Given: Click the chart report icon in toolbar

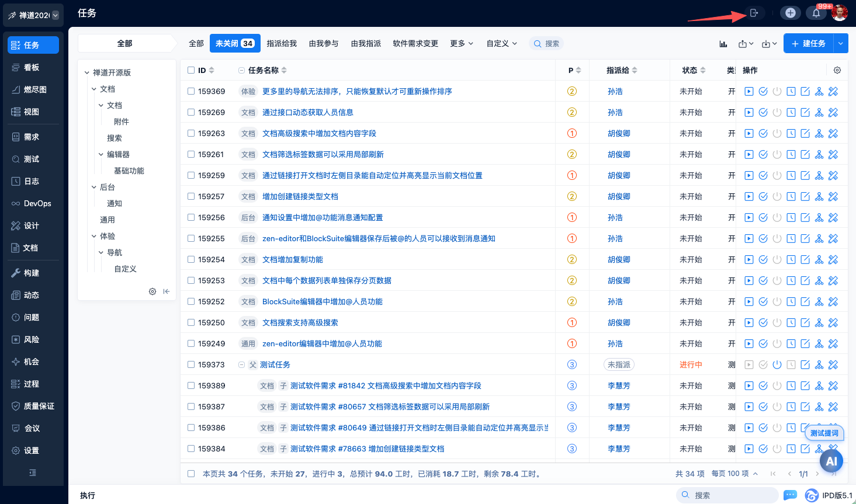Looking at the screenshot, I should click(723, 44).
